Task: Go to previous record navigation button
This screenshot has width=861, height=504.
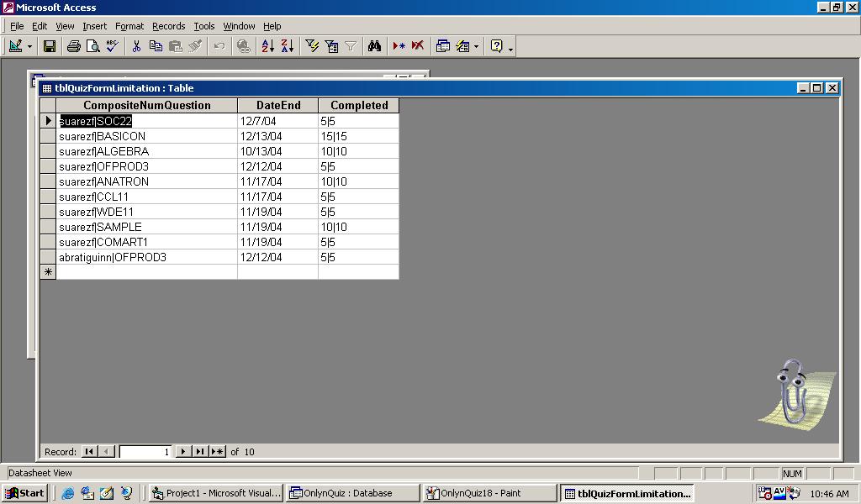Action: [x=107, y=451]
